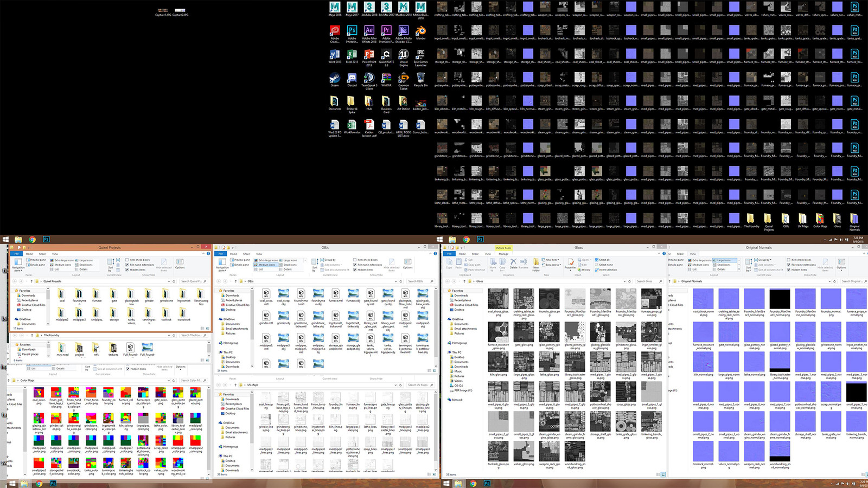Click the New folder icon in the Gloss ribbon
This screenshot has height=488, width=868.
tap(536, 264)
